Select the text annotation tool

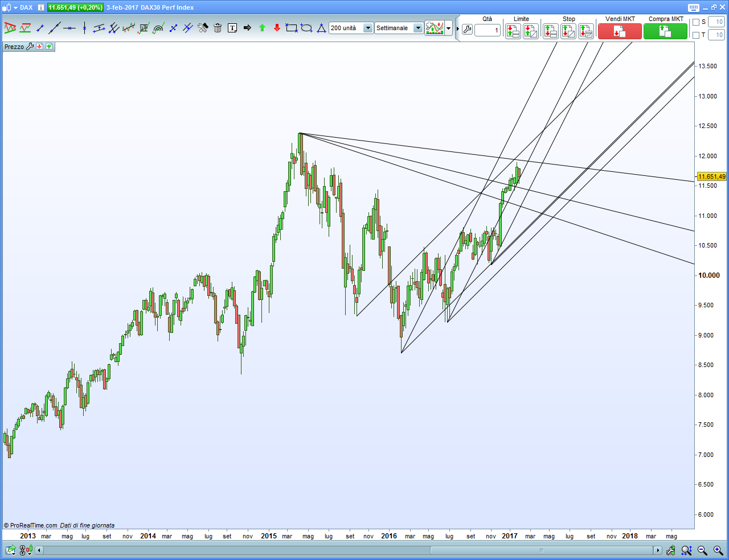(232, 28)
